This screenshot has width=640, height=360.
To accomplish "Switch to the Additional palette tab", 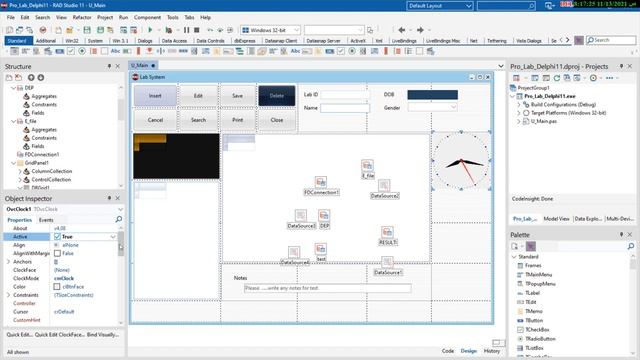I will [46, 41].
